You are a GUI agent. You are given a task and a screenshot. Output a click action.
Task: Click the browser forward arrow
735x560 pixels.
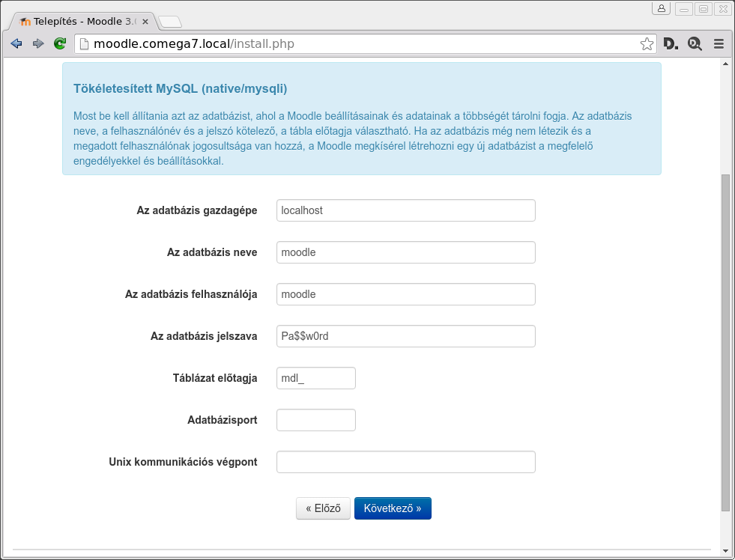[x=38, y=43]
